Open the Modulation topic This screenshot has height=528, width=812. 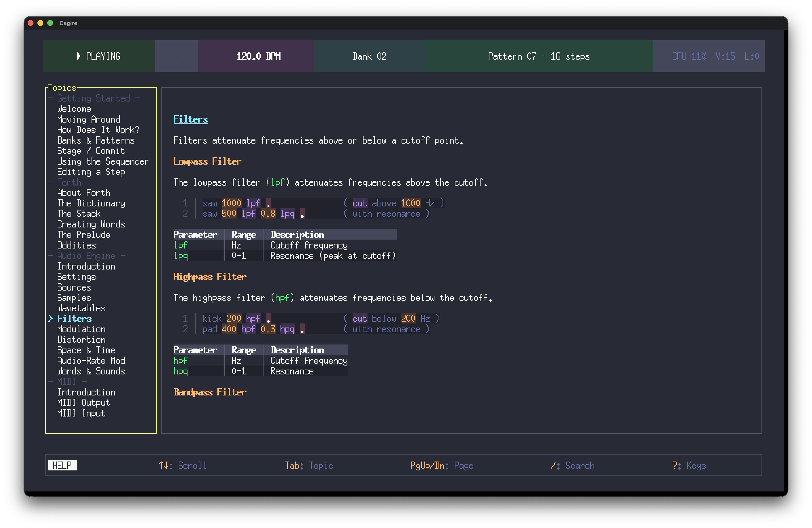pos(81,329)
